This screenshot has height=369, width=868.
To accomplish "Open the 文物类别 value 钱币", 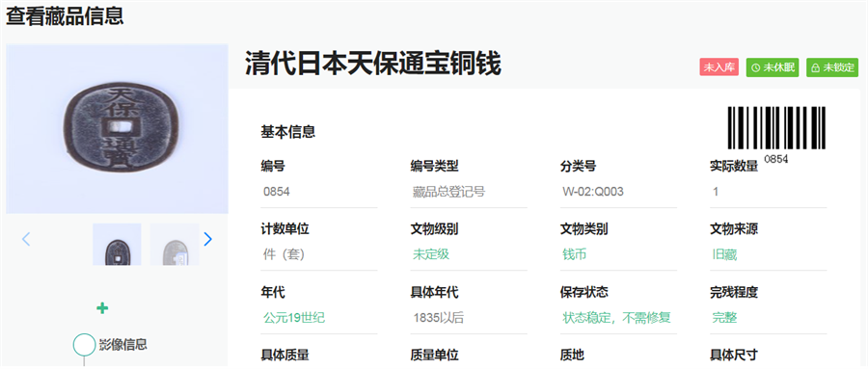I will 575,254.
